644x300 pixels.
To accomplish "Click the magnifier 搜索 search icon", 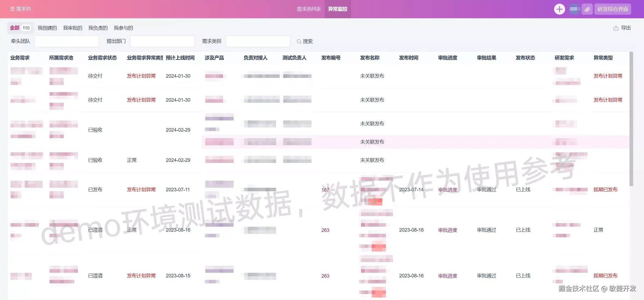I will coord(299,41).
